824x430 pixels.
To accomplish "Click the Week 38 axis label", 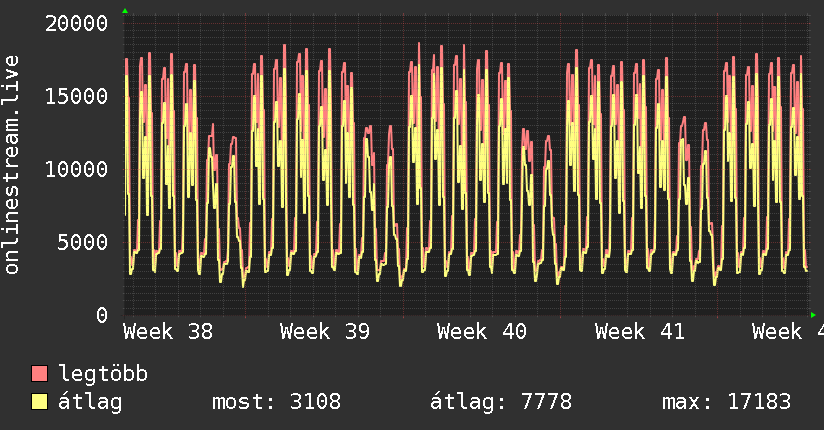I will click(168, 332).
